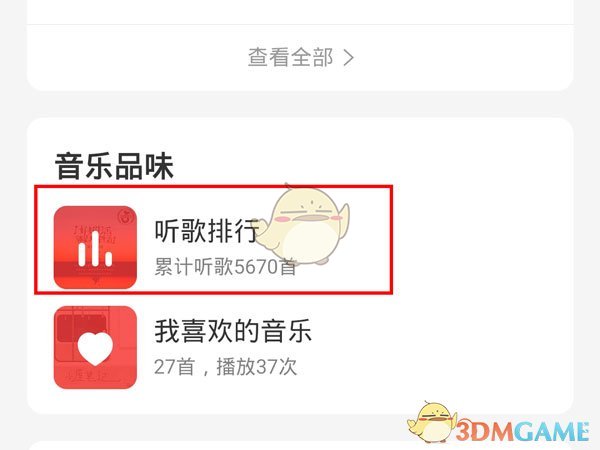Tap the empty area right of 我喜欢的音乐 row
This screenshot has width=600, height=450.
(x=440, y=347)
